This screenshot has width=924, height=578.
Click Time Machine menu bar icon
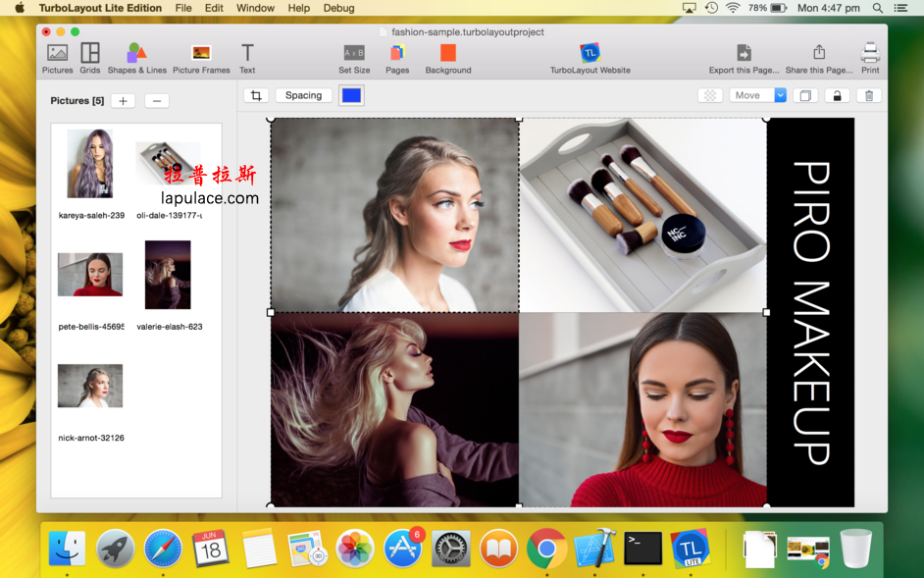point(711,8)
